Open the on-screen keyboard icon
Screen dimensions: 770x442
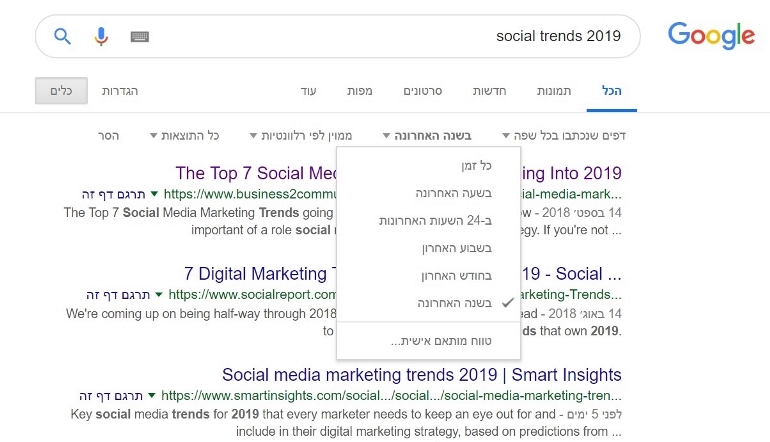click(139, 36)
